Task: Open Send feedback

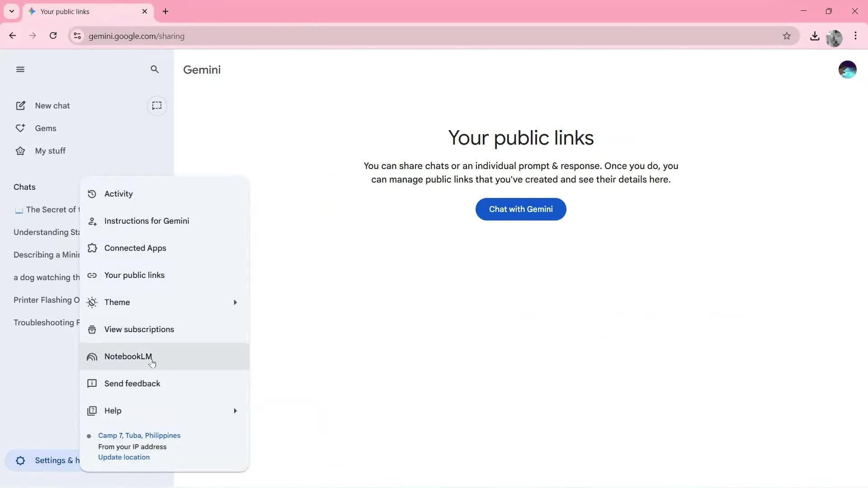Action: pos(132,383)
